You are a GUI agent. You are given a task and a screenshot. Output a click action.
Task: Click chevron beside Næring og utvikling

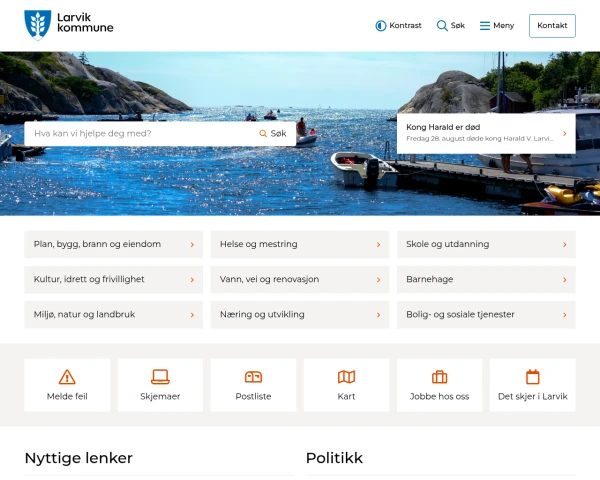tap(378, 315)
